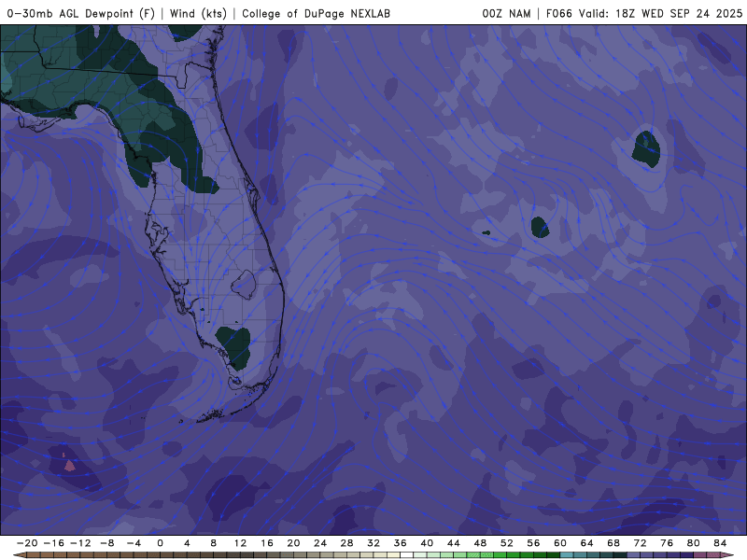The image size is (747, 560).
Task: Click the Lake Okeechobee outline on the map
Action: pyautogui.click(x=244, y=285)
